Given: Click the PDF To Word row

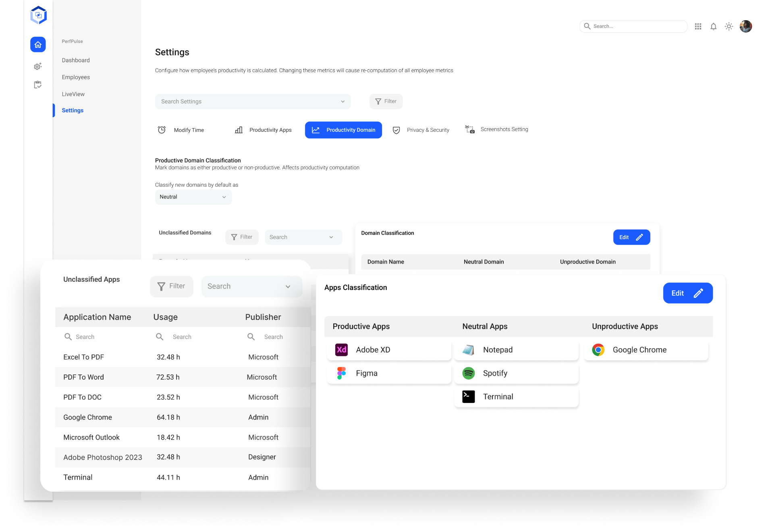Looking at the screenshot, I should point(183,377).
